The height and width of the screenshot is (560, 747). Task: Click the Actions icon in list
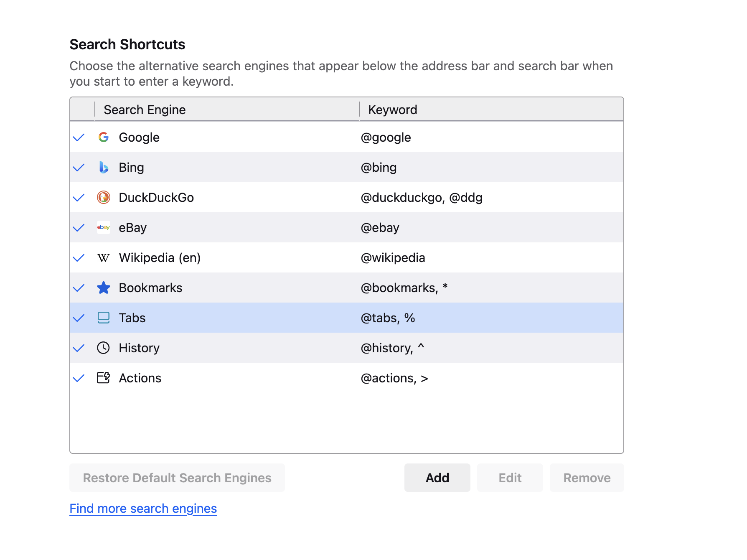[x=103, y=378]
